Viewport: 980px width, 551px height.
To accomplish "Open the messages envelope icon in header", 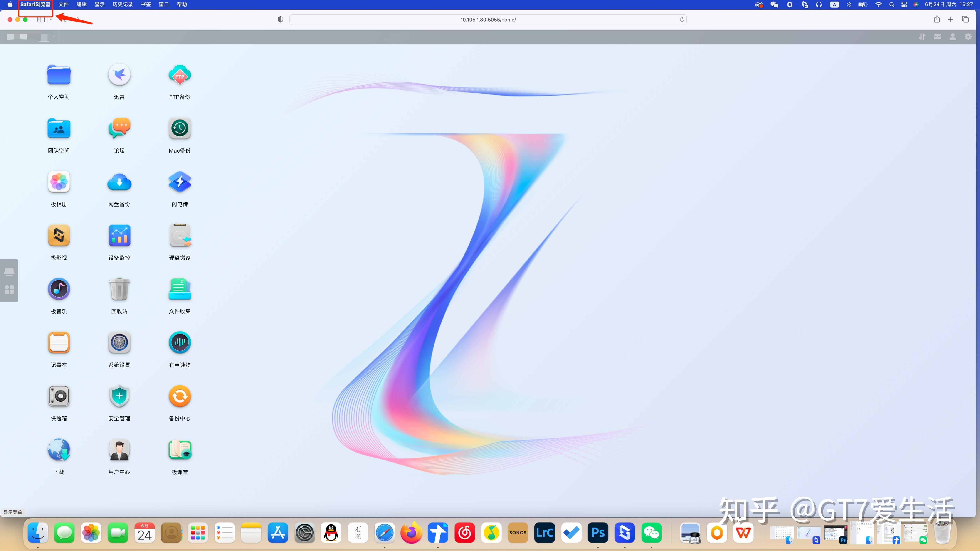I will [x=937, y=37].
